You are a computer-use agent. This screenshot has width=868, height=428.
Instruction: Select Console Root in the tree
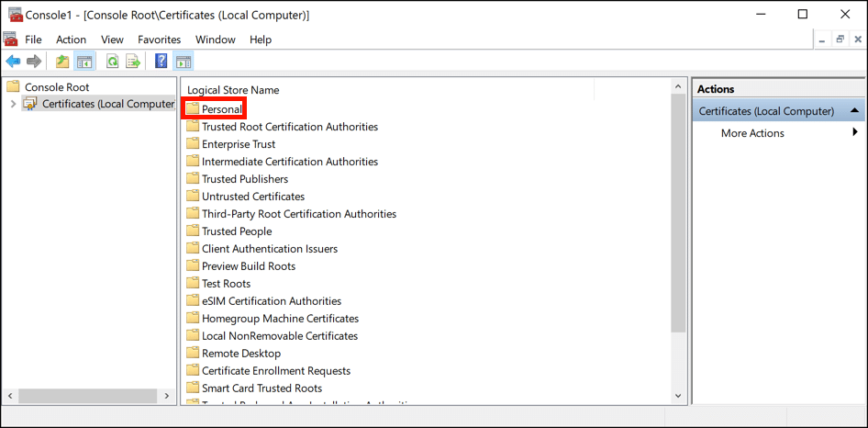click(x=57, y=87)
